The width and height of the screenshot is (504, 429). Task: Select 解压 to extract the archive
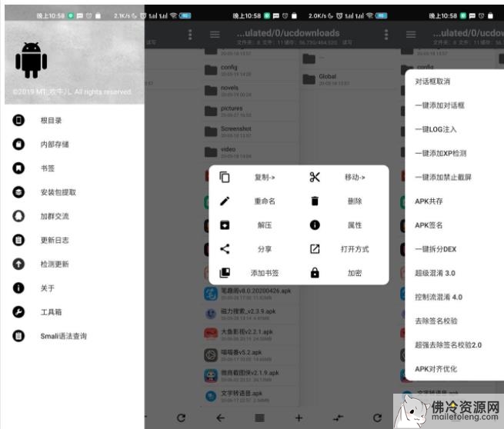(264, 225)
